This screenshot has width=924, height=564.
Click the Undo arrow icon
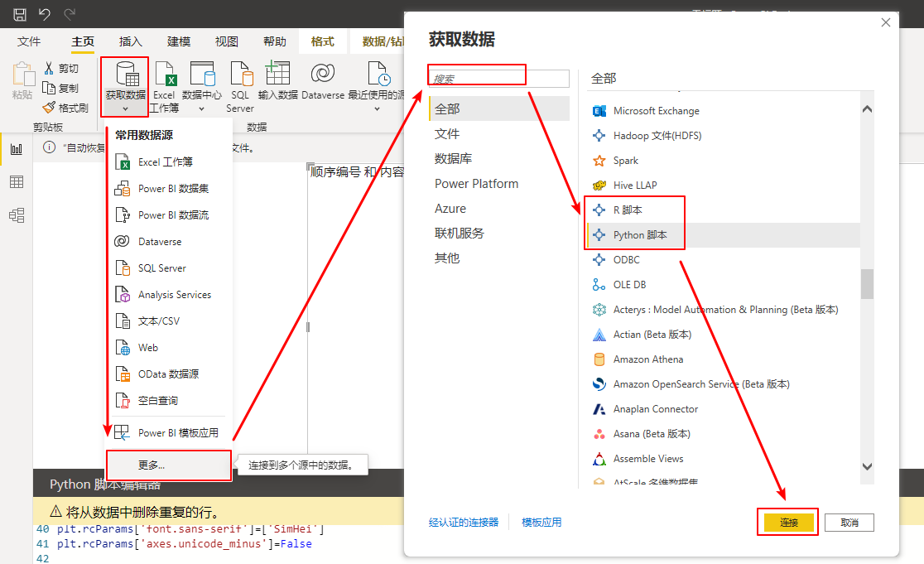click(45, 14)
